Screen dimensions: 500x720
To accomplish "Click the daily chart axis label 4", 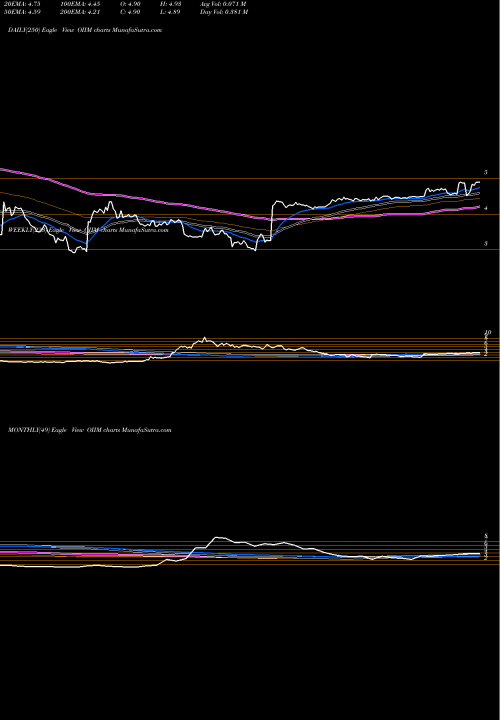I will coord(485,208).
